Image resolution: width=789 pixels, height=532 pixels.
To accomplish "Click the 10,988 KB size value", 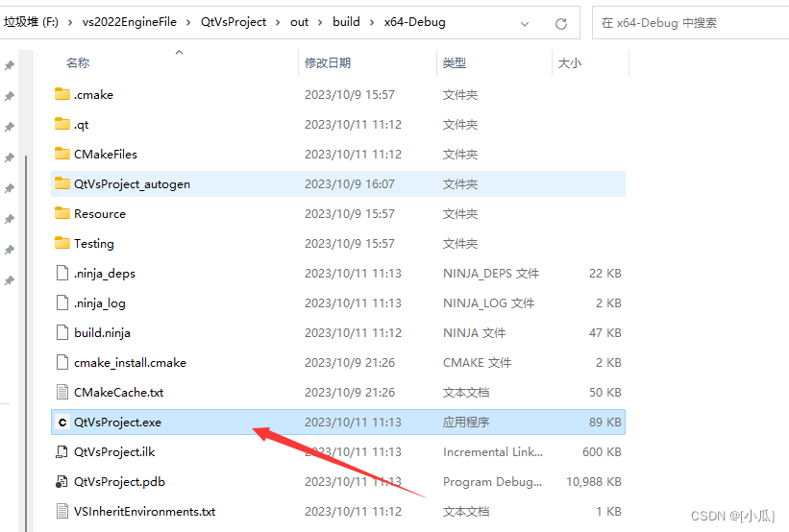I will coord(594,482).
